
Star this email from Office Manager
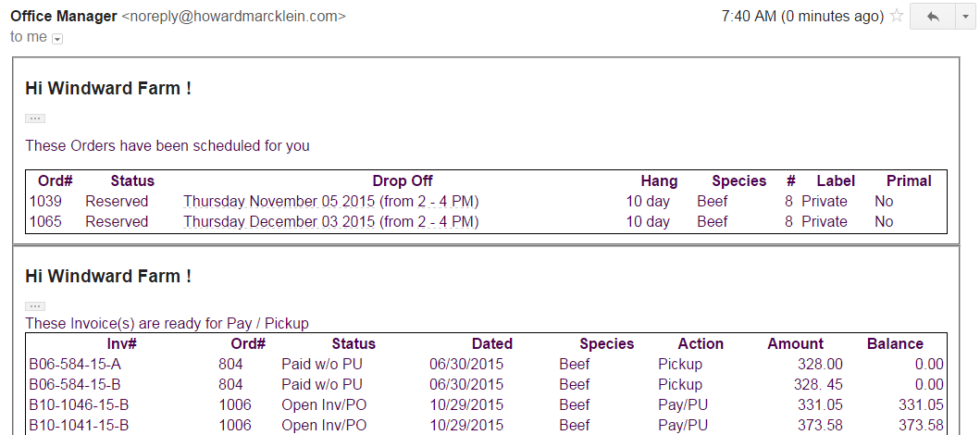(896, 17)
